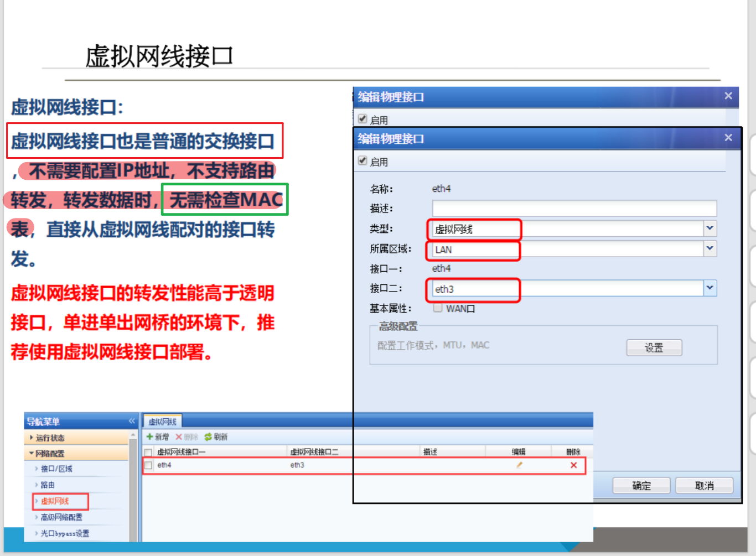Click the 接口二 field showing eth3
This screenshot has width=756, height=556.
[x=568, y=288]
